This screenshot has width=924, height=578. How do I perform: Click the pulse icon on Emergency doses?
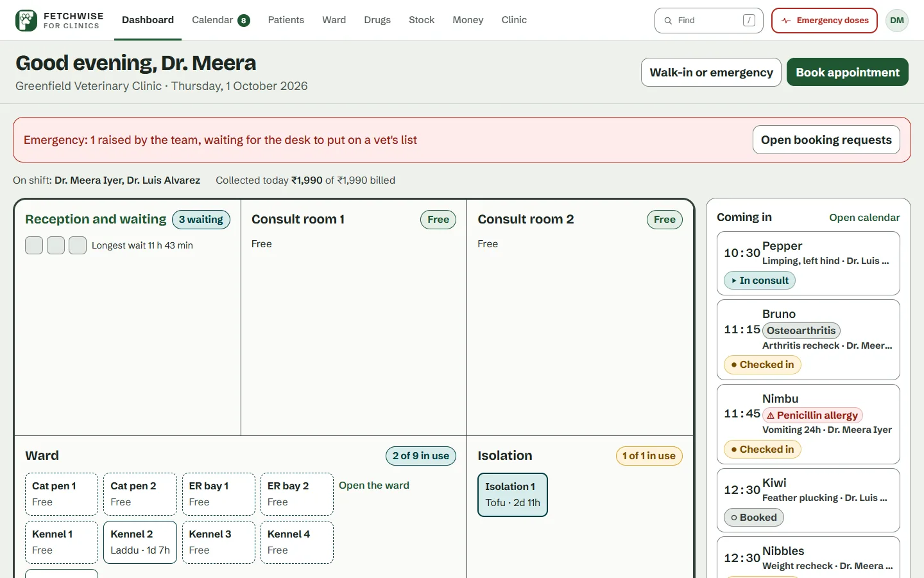click(x=786, y=21)
